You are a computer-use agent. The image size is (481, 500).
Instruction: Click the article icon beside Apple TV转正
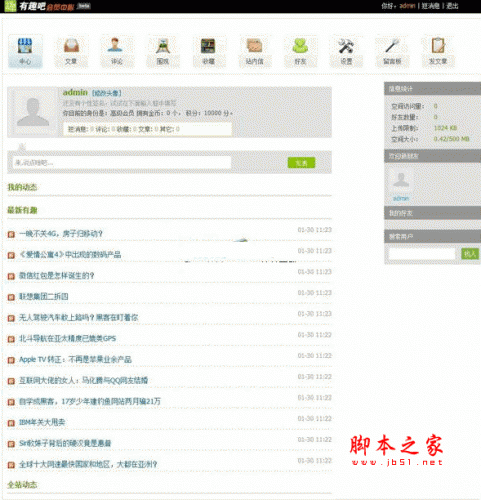point(11,360)
